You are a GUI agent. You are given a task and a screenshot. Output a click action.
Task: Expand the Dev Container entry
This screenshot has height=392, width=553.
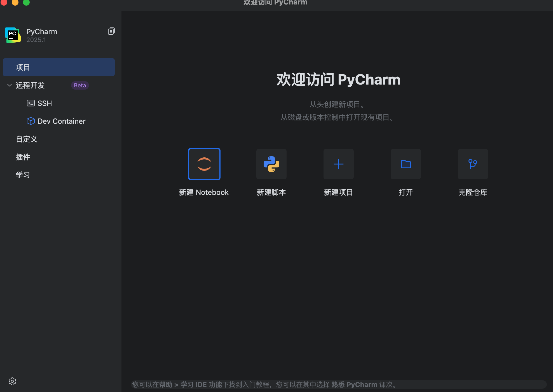pos(62,121)
